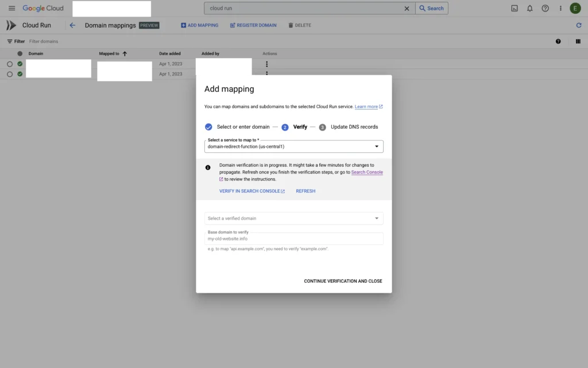
Task: Clear the cloud run search text
Action: pos(407,8)
